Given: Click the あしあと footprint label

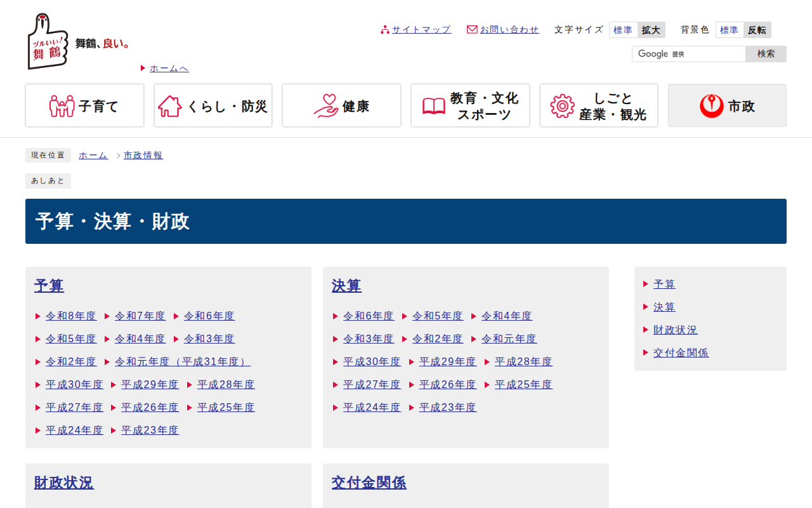Looking at the screenshot, I should tap(48, 181).
